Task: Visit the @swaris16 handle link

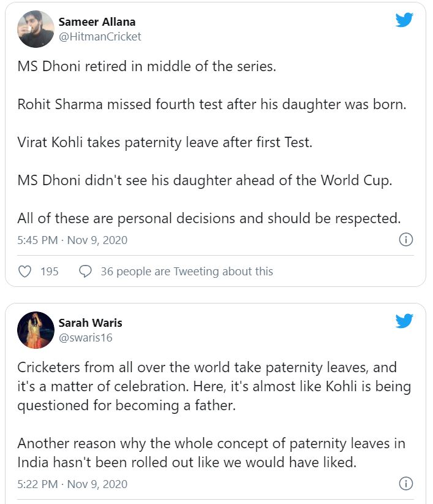Action: [x=85, y=337]
